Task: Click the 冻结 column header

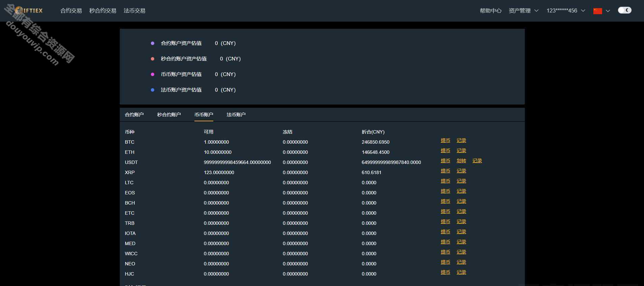Action: tap(288, 132)
